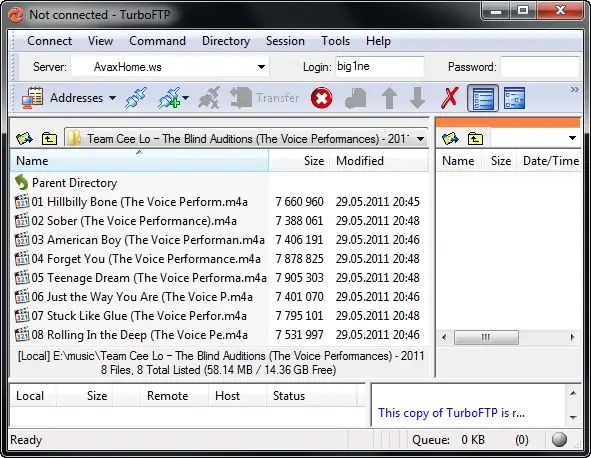Click queue Local column header
The image size is (591, 458).
[x=33, y=396]
